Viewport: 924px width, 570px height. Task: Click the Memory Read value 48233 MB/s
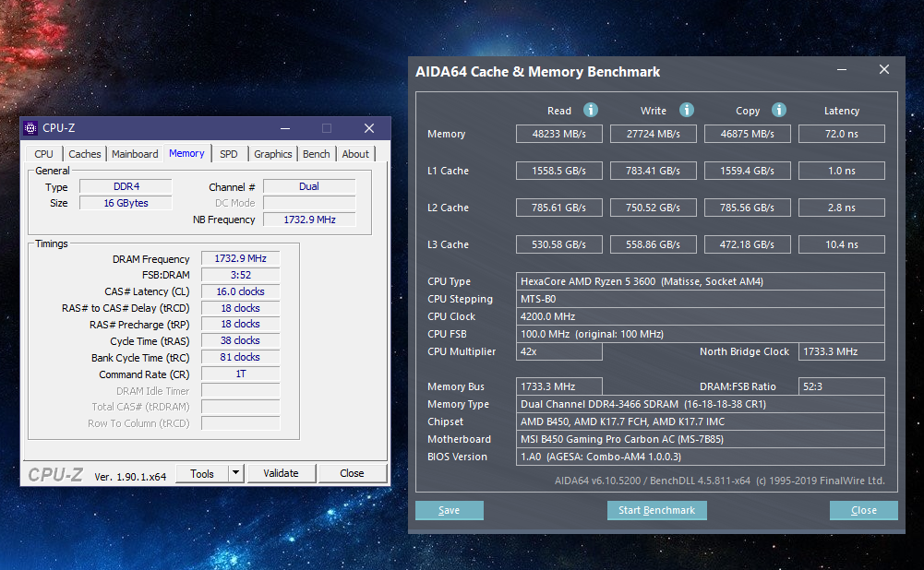click(x=559, y=134)
